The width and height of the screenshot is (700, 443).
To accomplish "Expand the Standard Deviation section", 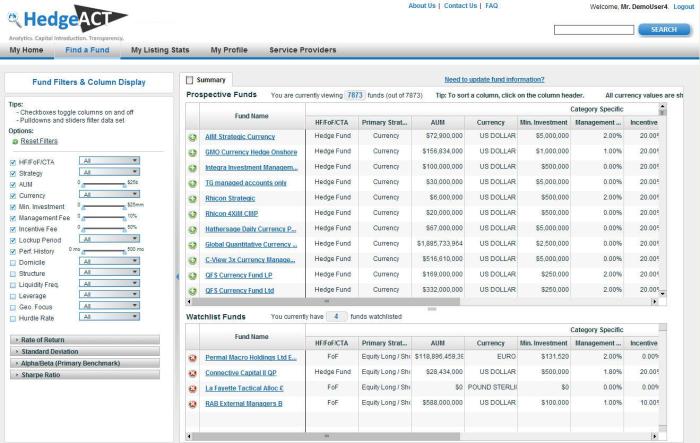I will 84,351.
